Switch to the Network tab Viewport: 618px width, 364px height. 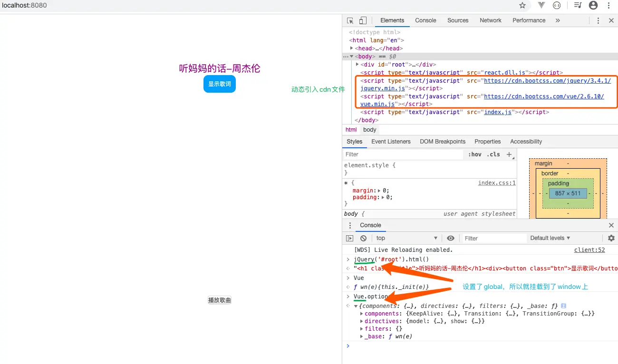coord(491,20)
